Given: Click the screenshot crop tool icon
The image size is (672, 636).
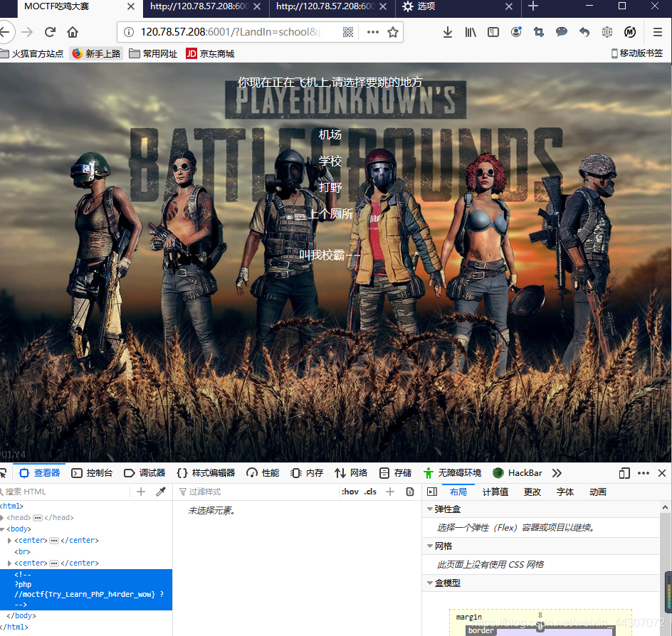Looking at the screenshot, I should pyautogui.click(x=539, y=32).
